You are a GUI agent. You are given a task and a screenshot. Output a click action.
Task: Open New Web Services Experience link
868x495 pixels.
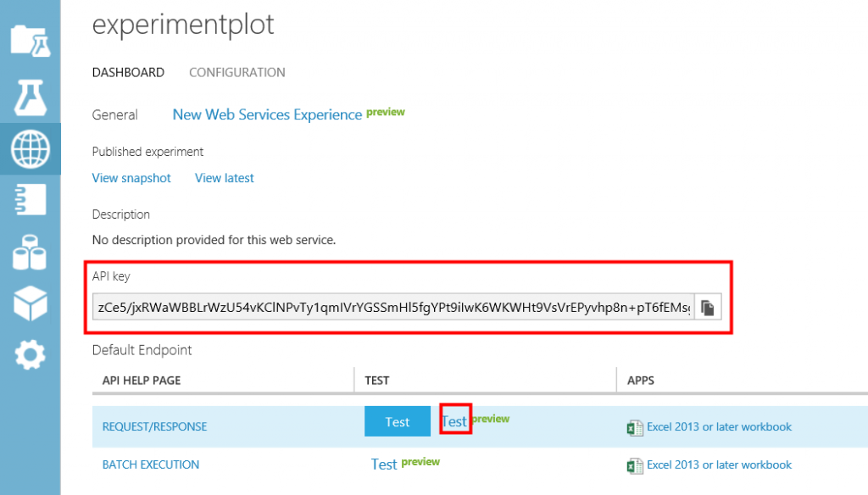(267, 114)
